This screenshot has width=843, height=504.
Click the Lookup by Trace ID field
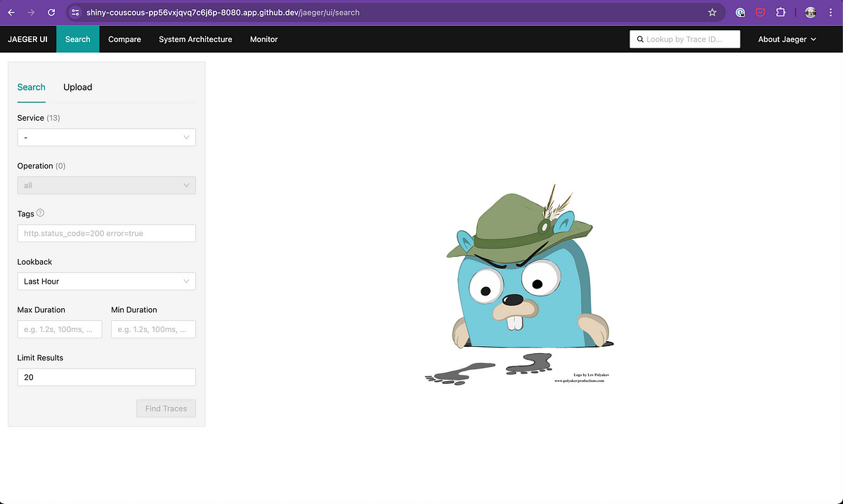tap(685, 39)
